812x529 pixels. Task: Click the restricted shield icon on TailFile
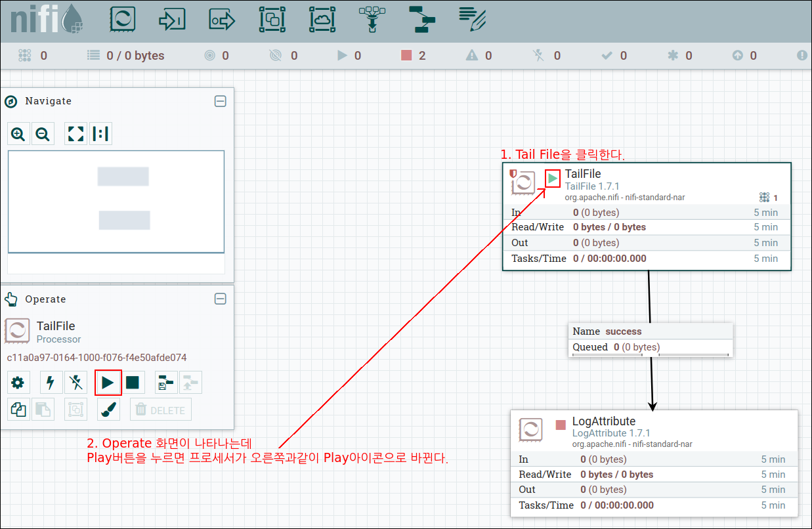513,174
